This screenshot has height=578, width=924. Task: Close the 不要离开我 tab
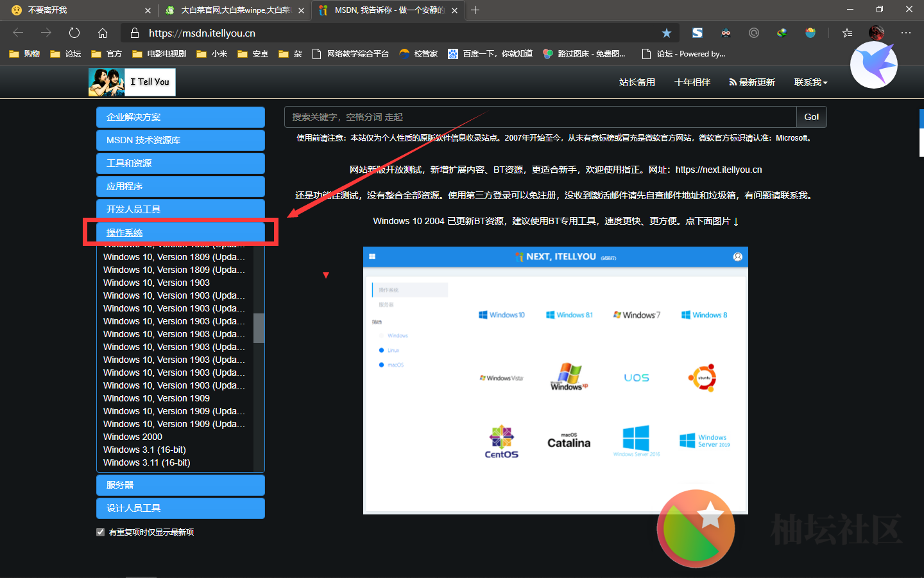148,10
